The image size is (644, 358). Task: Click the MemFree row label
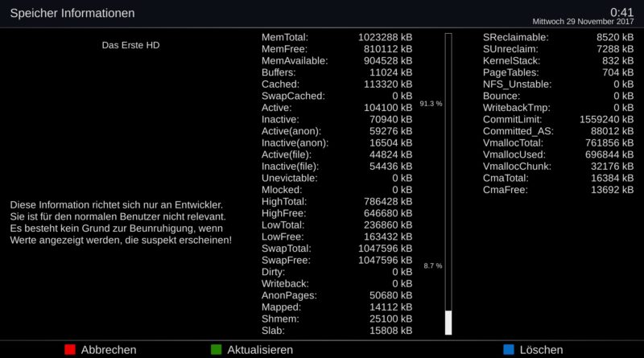[284, 49]
